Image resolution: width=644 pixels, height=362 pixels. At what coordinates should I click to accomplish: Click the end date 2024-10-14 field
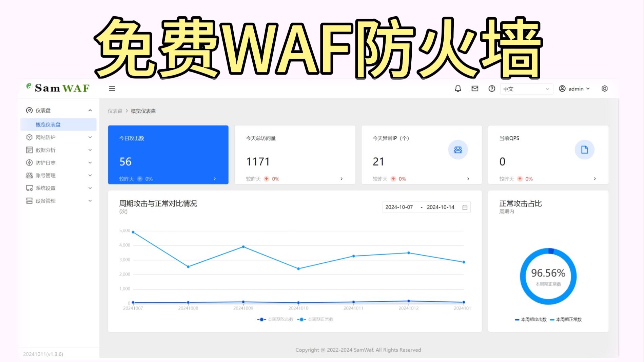441,207
